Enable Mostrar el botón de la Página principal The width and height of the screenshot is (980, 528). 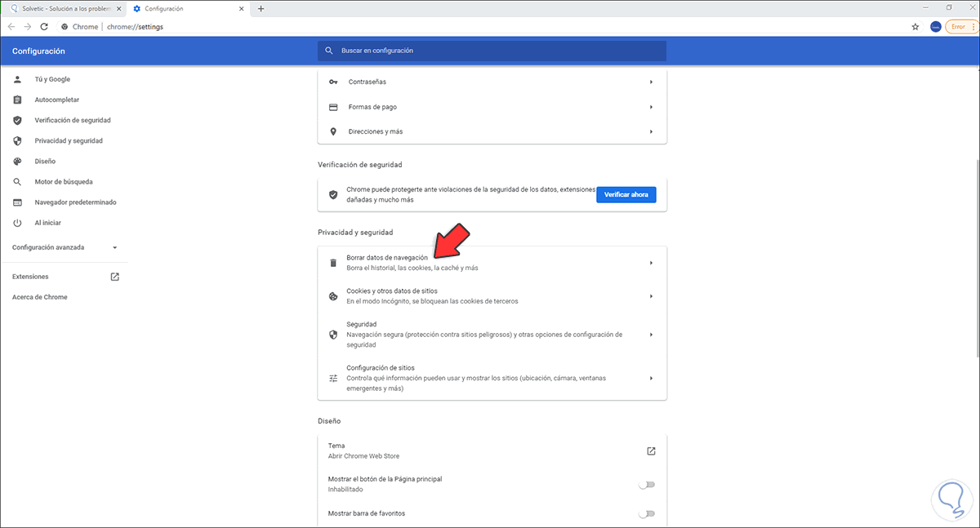coord(646,485)
